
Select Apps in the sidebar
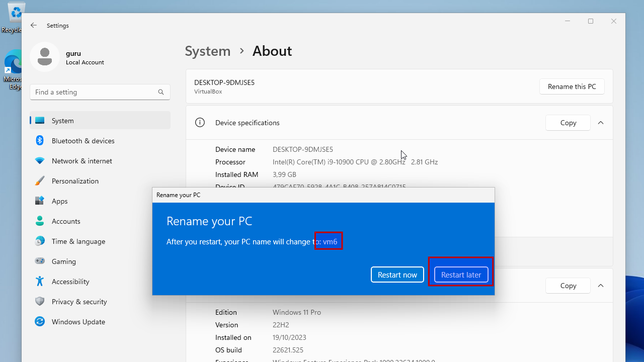[100, 201]
